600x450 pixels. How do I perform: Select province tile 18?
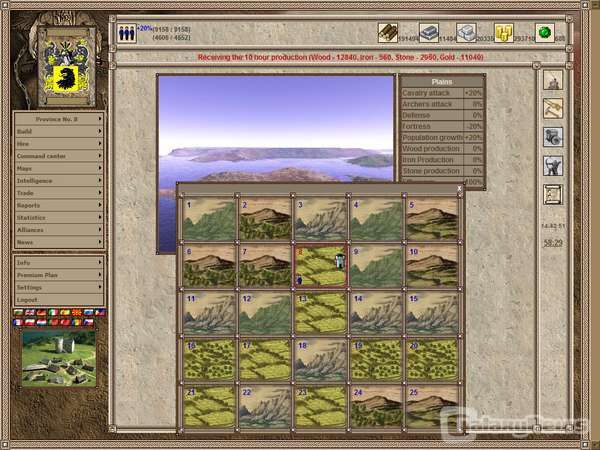pos(321,360)
